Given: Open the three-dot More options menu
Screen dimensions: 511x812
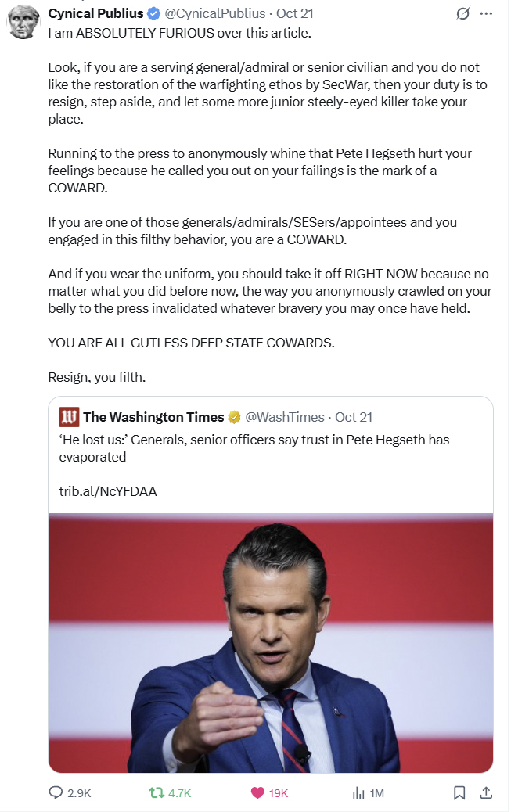Looking at the screenshot, I should 487,13.
